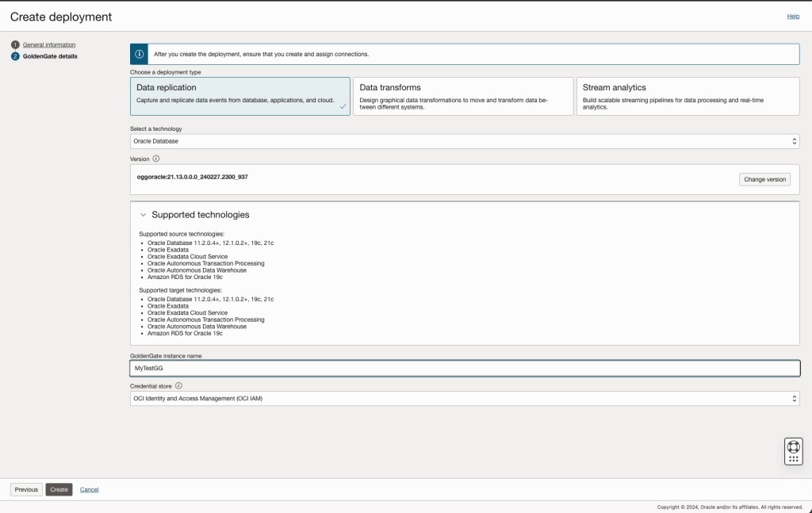The image size is (812, 513).
Task: Click the Create button
Action: click(59, 489)
